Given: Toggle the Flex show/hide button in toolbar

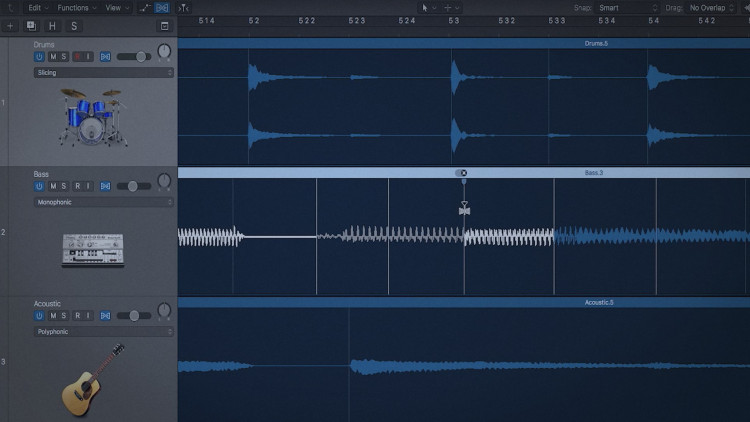Looking at the screenshot, I should 162,8.
